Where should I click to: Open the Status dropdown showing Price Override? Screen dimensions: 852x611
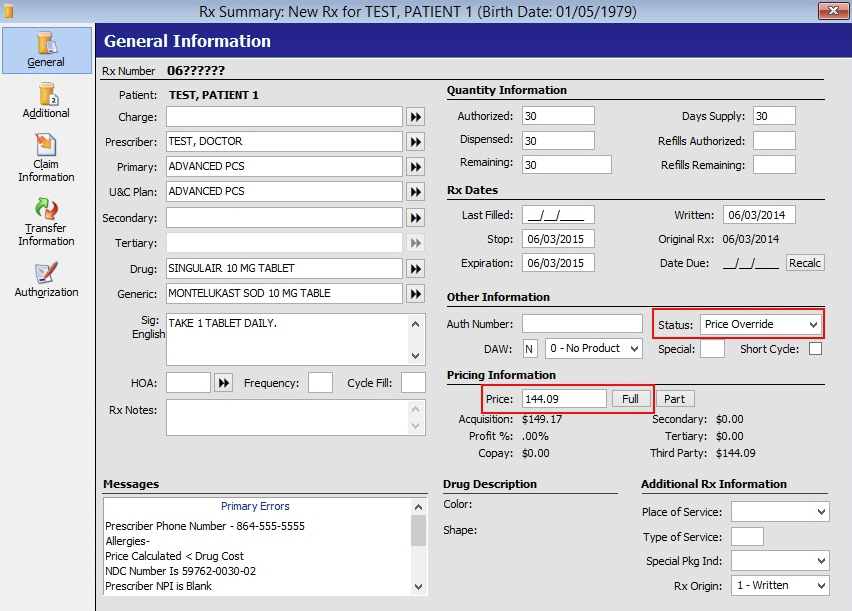pyautogui.click(x=761, y=325)
